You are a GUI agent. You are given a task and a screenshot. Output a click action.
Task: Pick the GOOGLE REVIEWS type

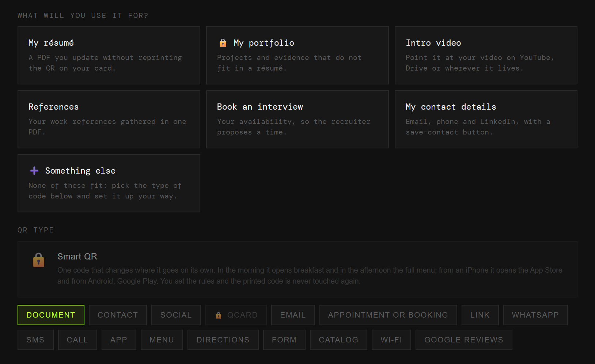pos(464,340)
